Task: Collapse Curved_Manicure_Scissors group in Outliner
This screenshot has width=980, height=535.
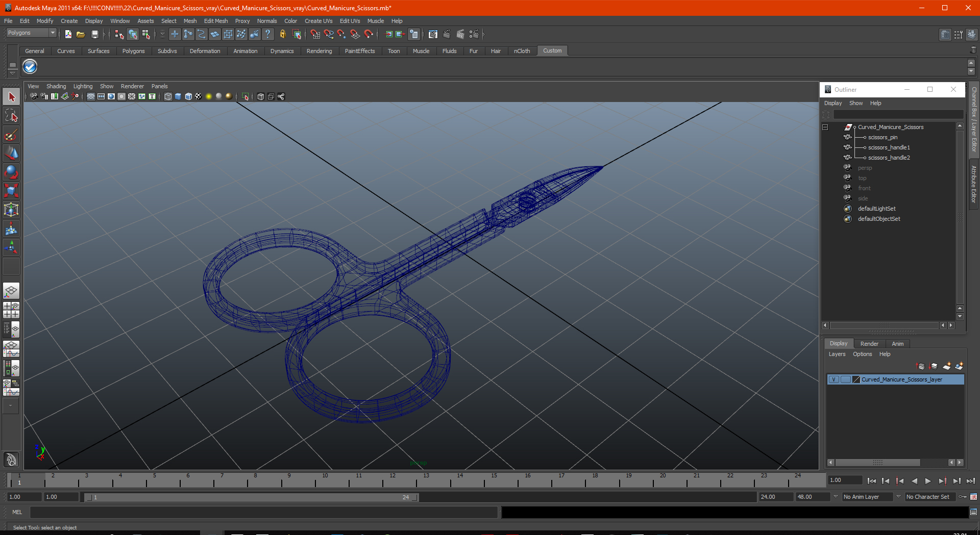Action: coord(825,127)
